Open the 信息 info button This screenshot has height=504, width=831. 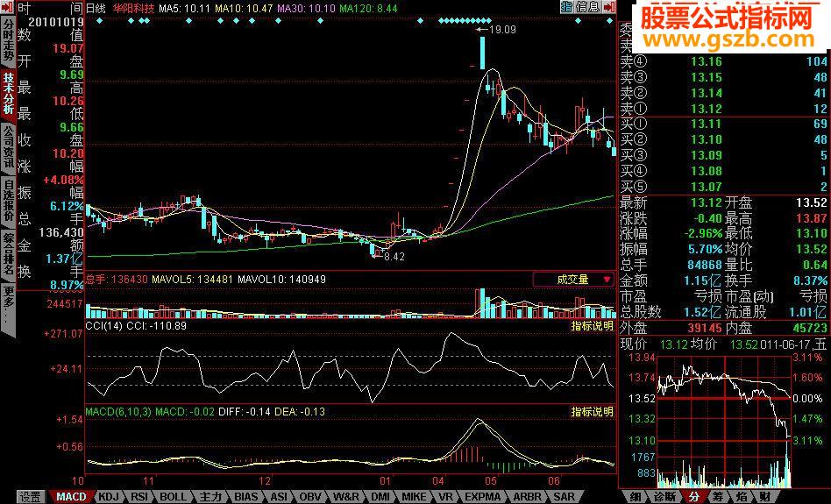[587, 7]
